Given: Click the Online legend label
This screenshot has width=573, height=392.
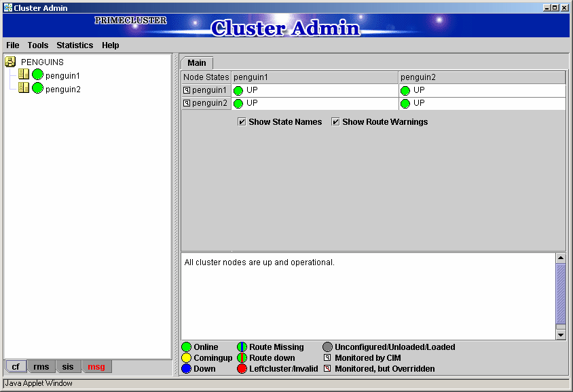Looking at the screenshot, I should tap(206, 347).
